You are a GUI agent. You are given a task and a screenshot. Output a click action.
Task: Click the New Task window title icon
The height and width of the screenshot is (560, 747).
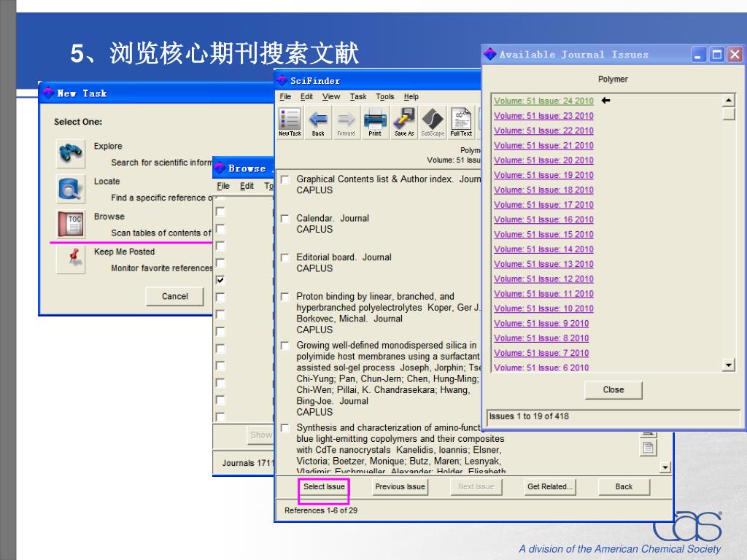tap(47, 93)
